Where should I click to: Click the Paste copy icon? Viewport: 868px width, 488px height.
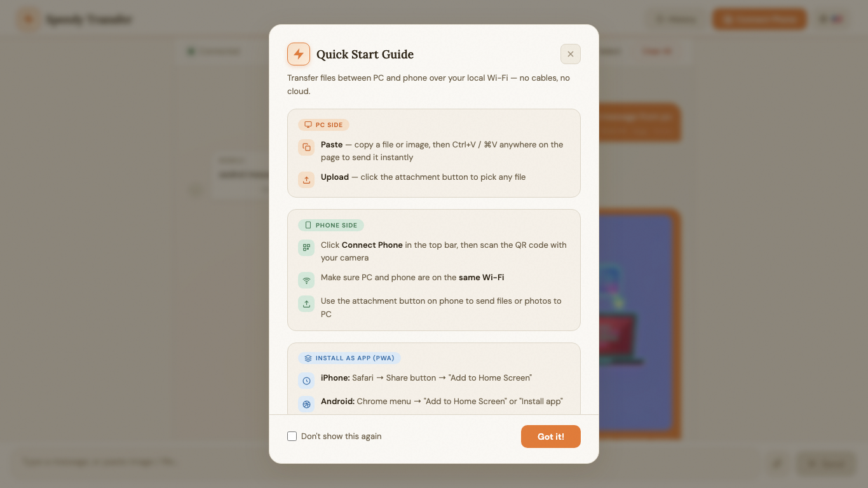(306, 147)
